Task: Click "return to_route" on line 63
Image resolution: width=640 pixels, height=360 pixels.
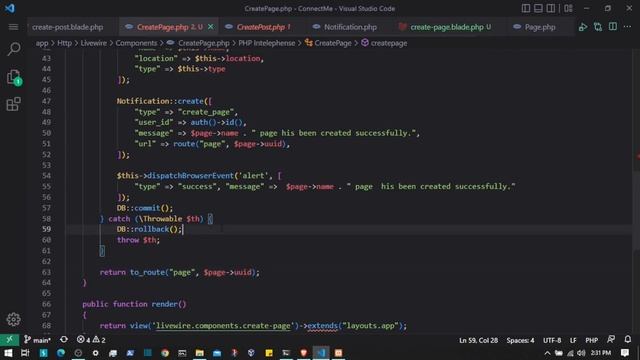Action: 132,272
